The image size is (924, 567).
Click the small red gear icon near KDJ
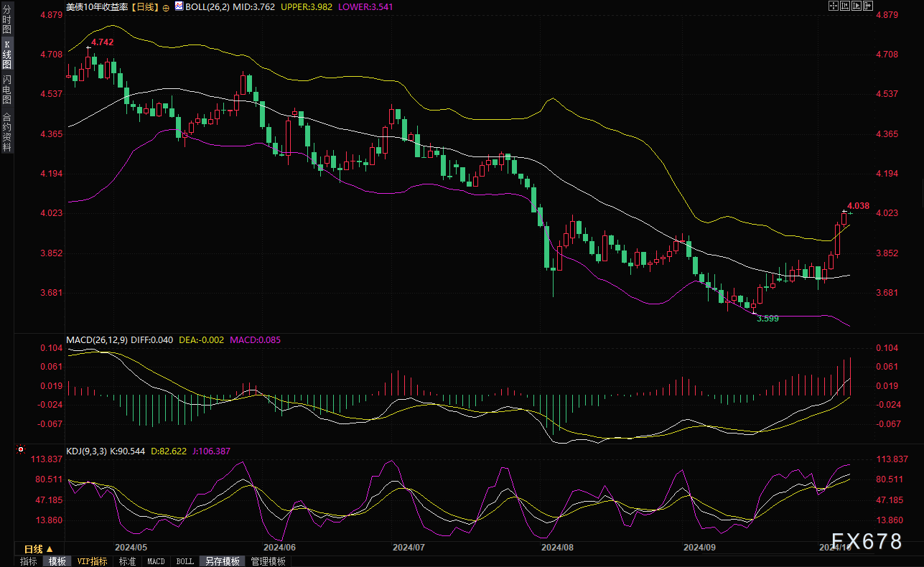(x=19, y=451)
